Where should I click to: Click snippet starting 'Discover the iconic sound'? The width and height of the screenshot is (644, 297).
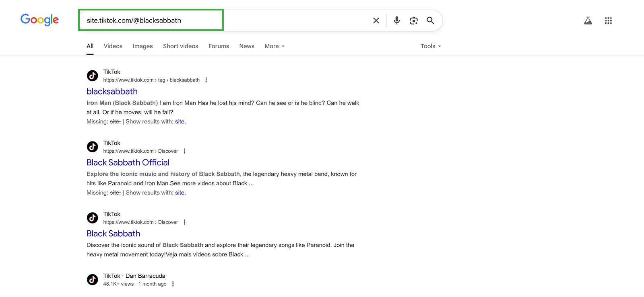pyautogui.click(x=221, y=250)
